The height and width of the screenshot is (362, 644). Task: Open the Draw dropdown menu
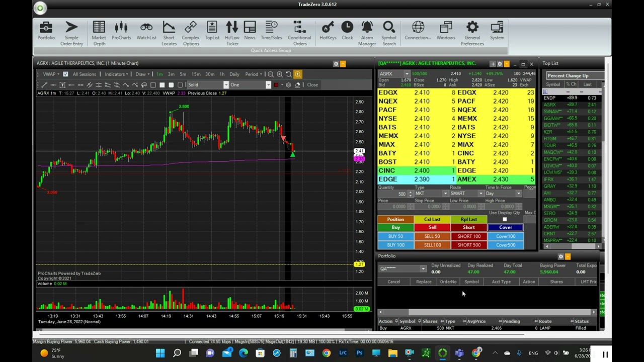[142, 74]
